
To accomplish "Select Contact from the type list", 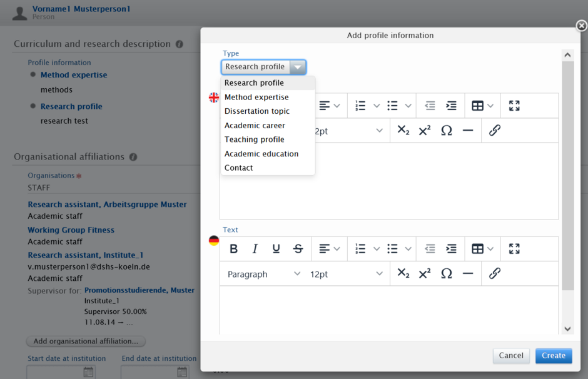I will click(268, 168).
